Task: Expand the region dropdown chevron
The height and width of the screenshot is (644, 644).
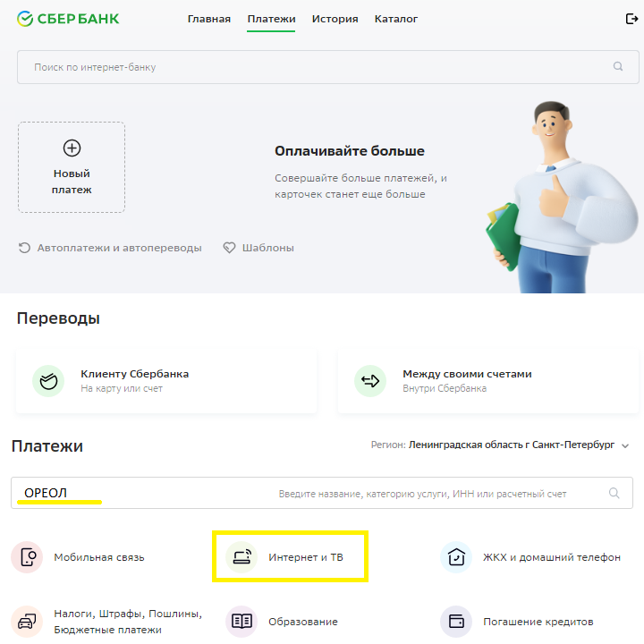Action: (625, 445)
